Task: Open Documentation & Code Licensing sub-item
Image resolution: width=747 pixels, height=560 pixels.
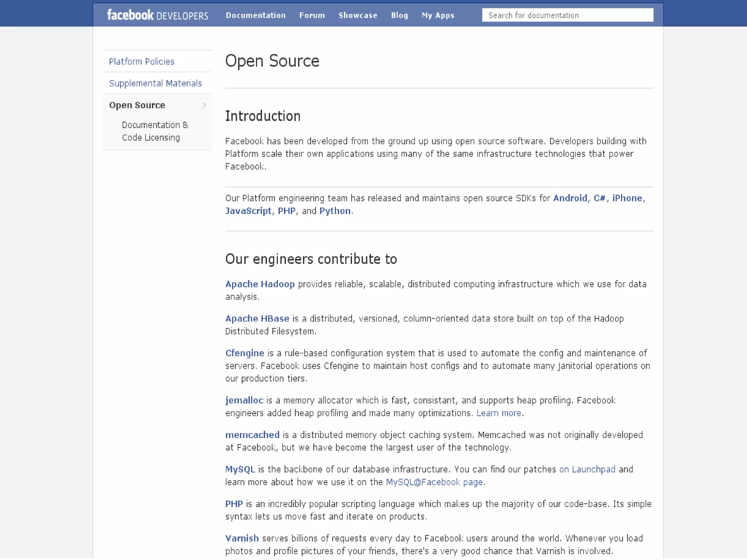Action: tap(155, 131)
